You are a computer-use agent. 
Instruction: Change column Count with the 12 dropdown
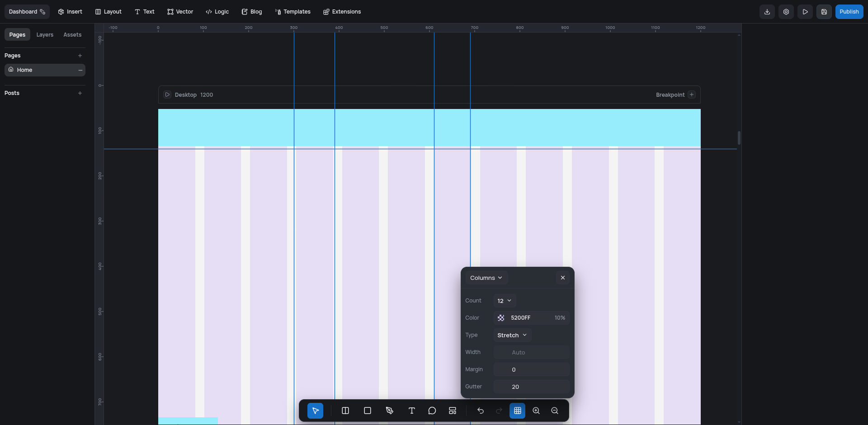504,300
